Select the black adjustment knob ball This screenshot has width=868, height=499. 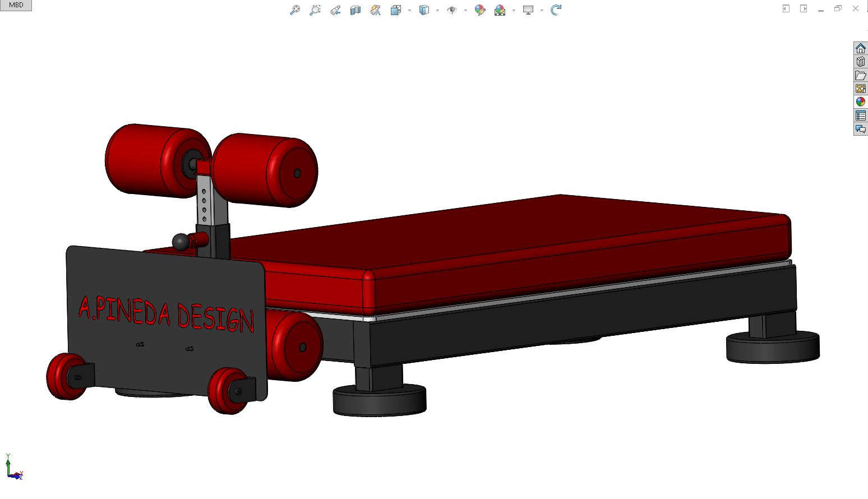pos(181,242)
